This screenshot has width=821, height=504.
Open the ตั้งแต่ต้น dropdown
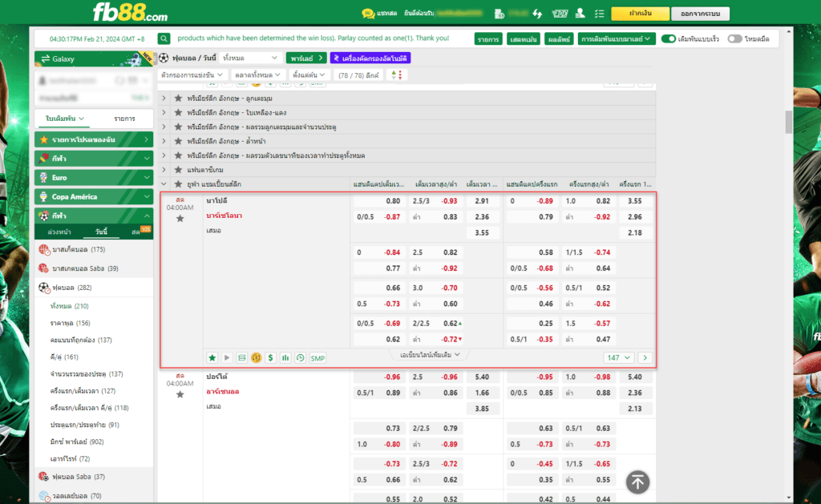pyautogui.click(x=309, y=75)
